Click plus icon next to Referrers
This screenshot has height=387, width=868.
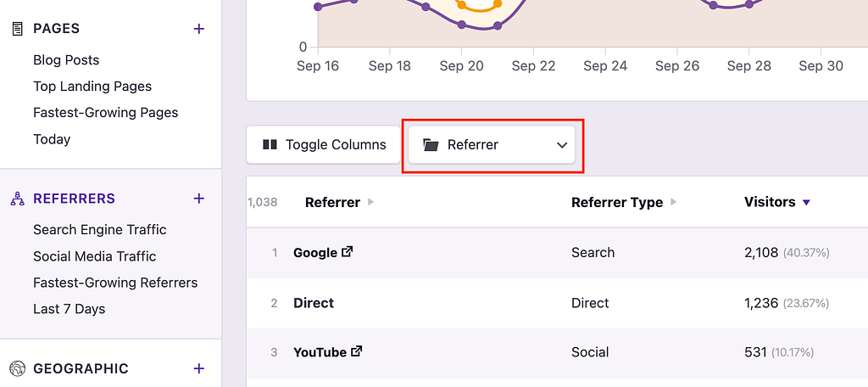click(x=199, y=199)
